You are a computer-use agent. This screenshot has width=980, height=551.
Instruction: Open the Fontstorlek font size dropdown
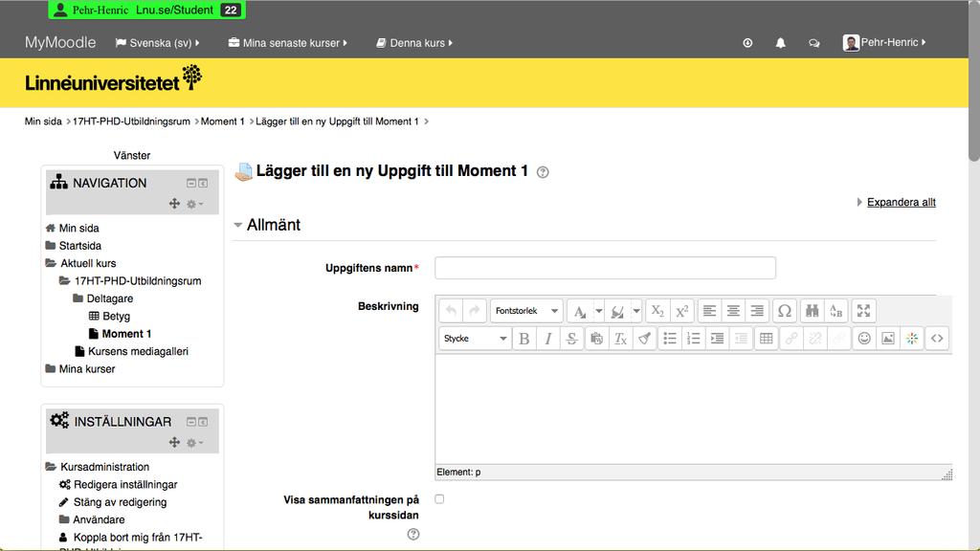526,311
